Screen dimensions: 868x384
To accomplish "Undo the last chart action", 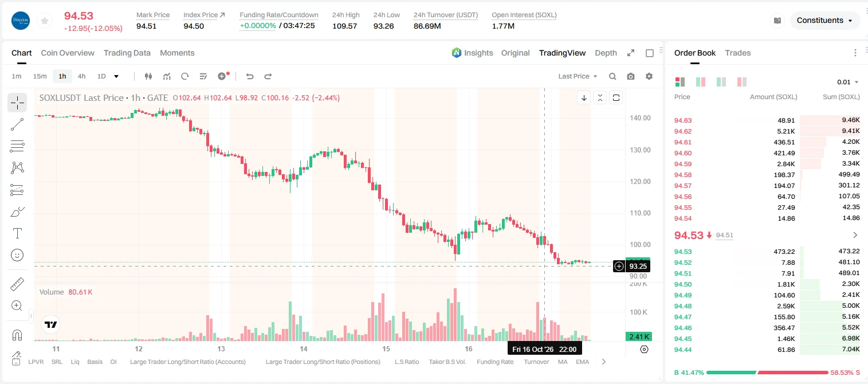I will click(249, 76).
